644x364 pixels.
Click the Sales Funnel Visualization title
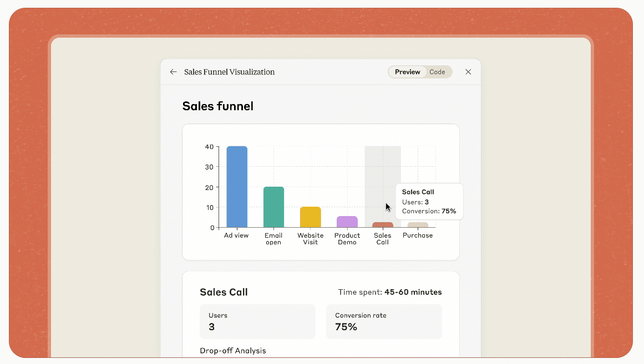pos(229,72)
